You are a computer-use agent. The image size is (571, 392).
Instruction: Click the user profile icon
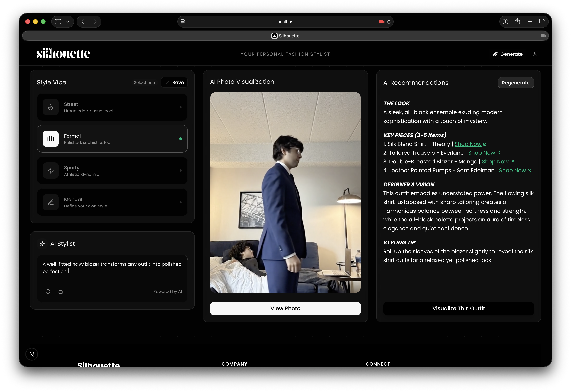535,54
